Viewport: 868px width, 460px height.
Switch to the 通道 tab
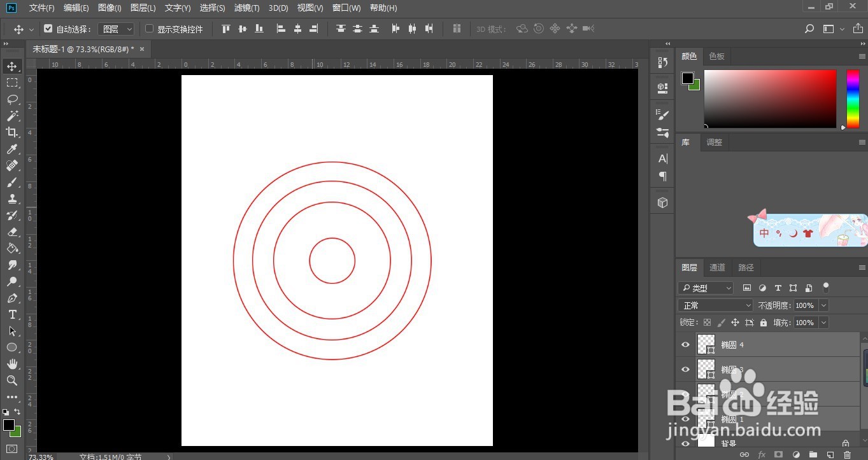717,267
